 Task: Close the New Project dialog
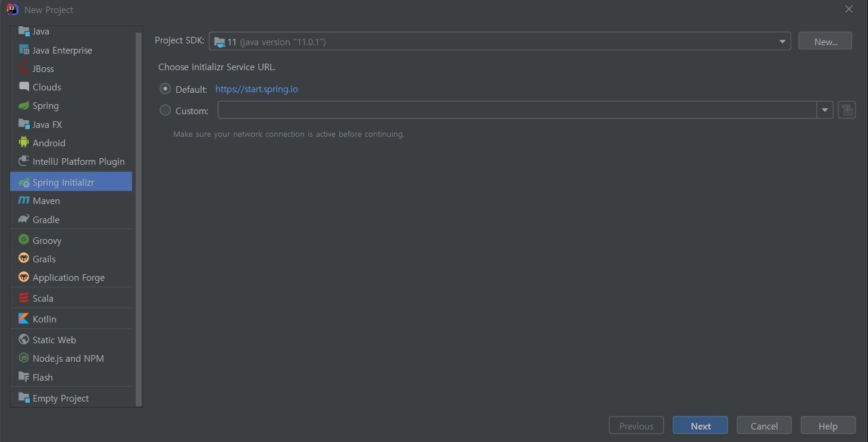(x=849, y=9)
